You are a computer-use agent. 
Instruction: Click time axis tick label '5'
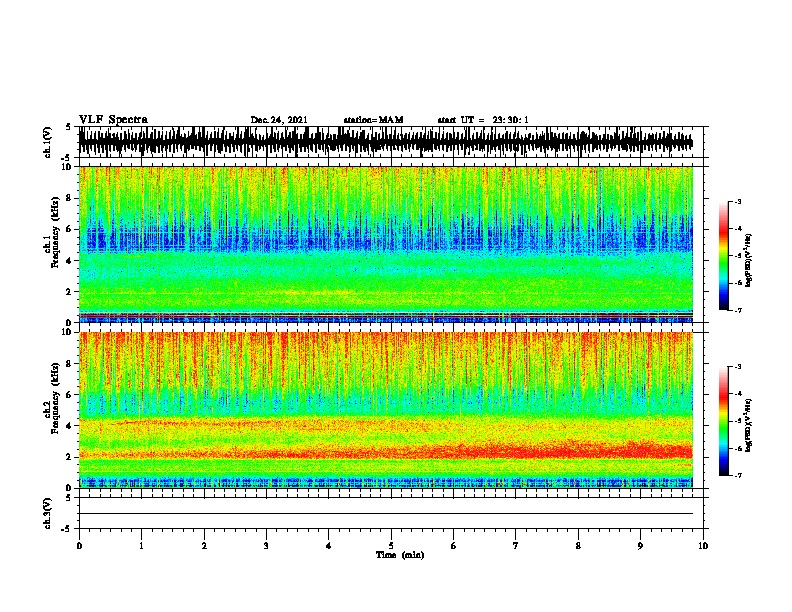(x=391, y=546)
